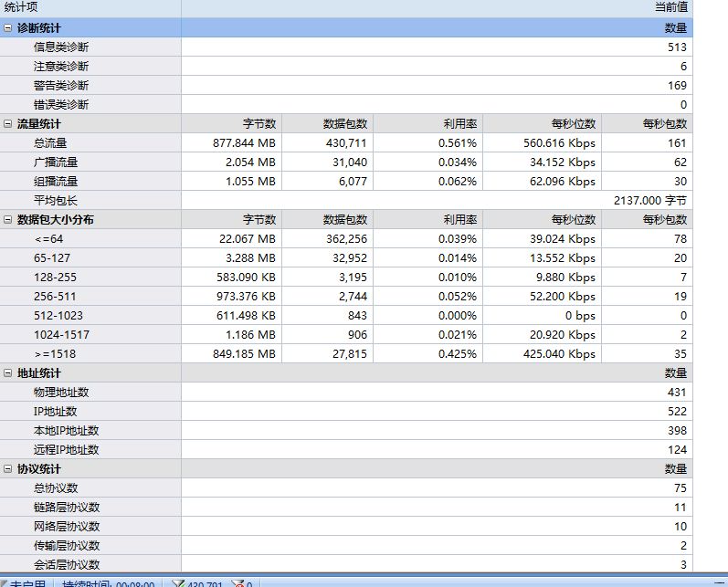728x587 pixels.
Task: Collapse the 流量统计 section
Action: click(x=7, y=124)
